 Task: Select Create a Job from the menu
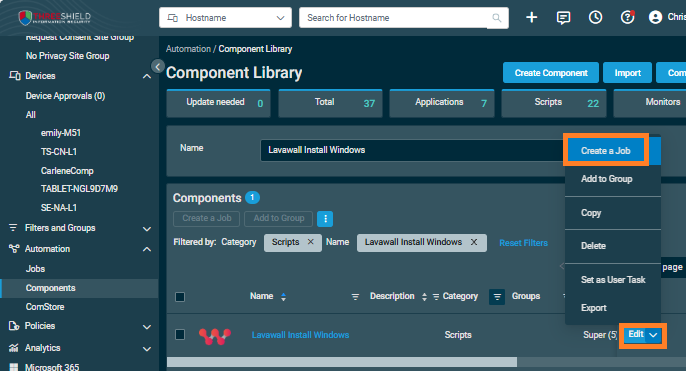point(606,151)
